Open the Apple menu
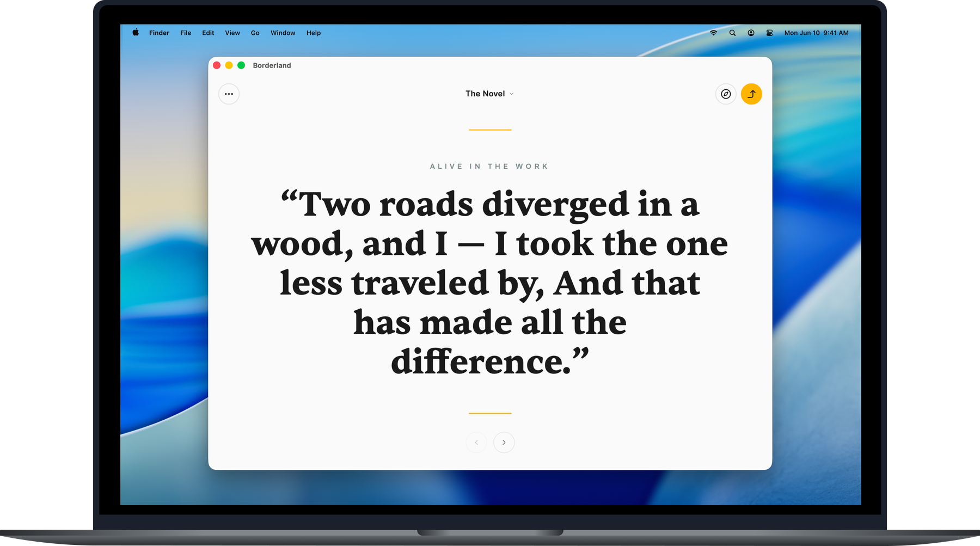The height and width of the screenshot is (546, 980). pyautogui.click(x=136, y=33)
